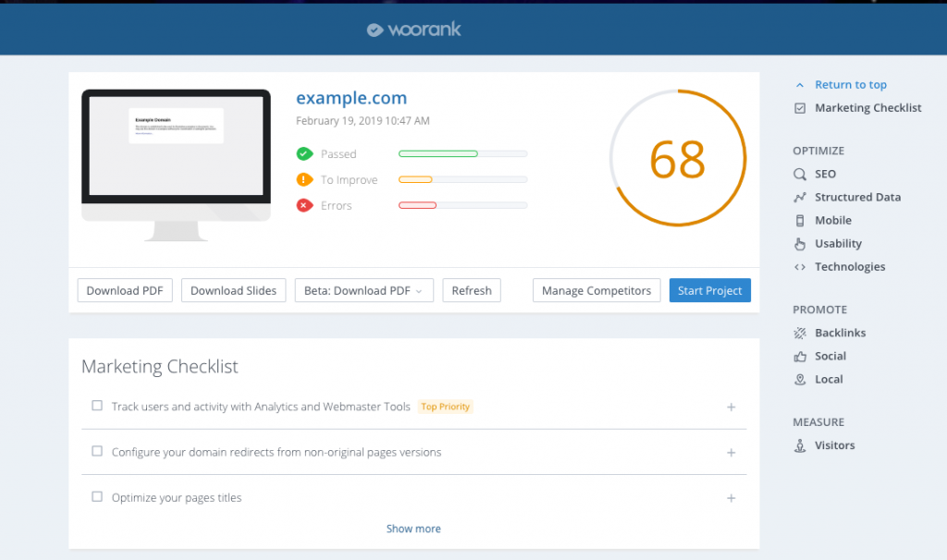Jump to Marketing Checklist from sidebar
Image resolution: width=947 pixels, height=560 pixels.
click(x=867, y=107)
